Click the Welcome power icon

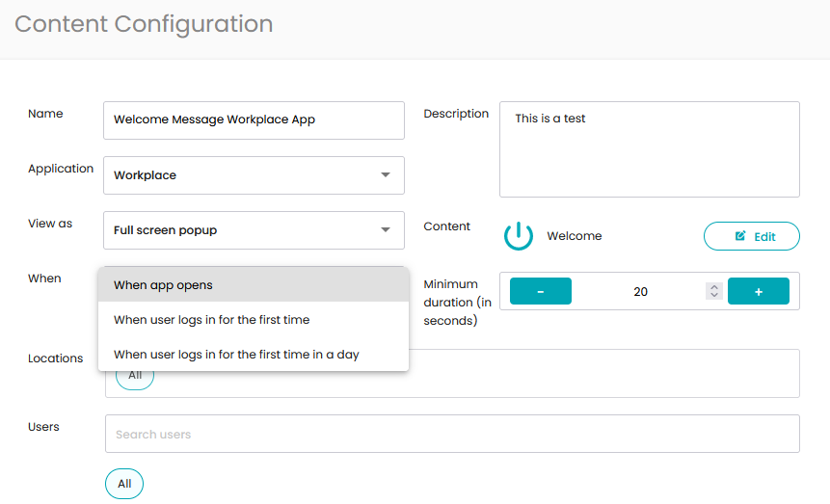519,235
